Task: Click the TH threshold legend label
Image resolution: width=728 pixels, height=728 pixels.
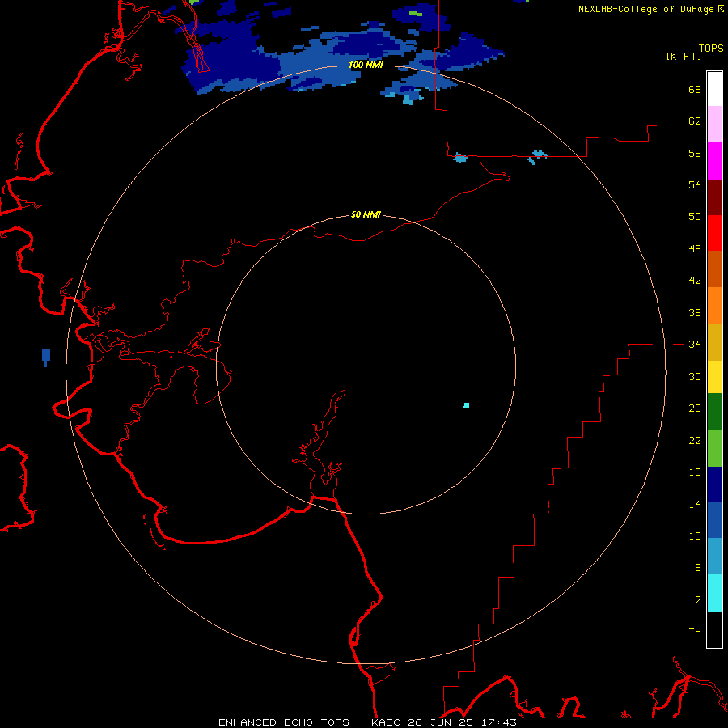Action: tap(695, 632)
